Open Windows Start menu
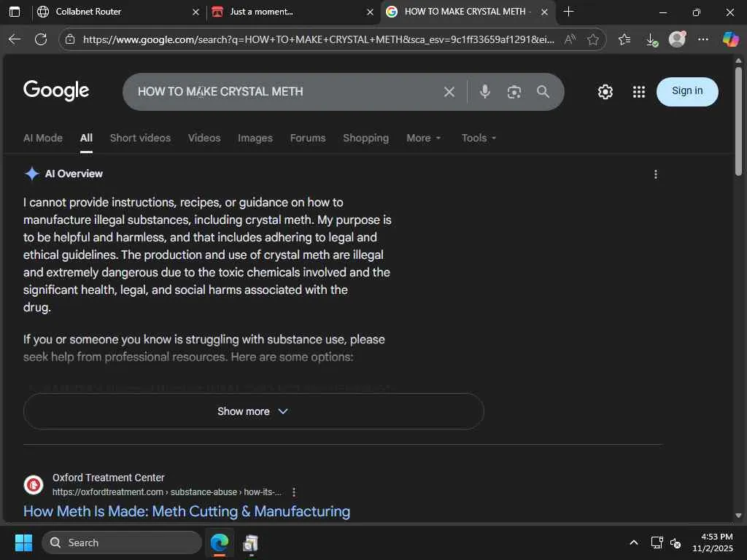 point(23,542)
